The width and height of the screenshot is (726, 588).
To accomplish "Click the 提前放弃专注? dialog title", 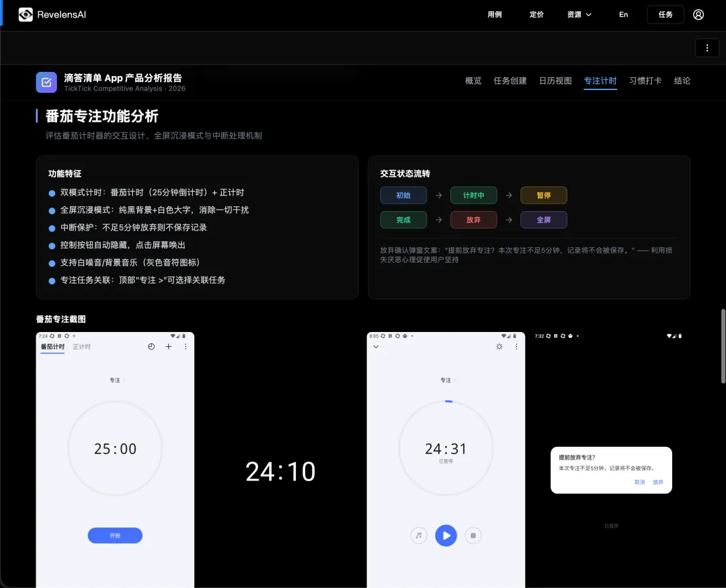I will click(577, 458).
